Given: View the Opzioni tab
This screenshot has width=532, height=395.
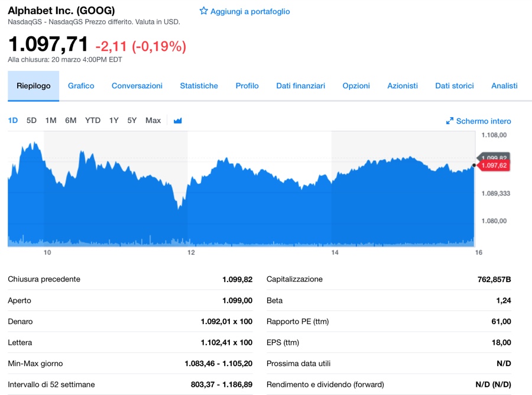Looking at the screenshot, I should pos(356,86).
